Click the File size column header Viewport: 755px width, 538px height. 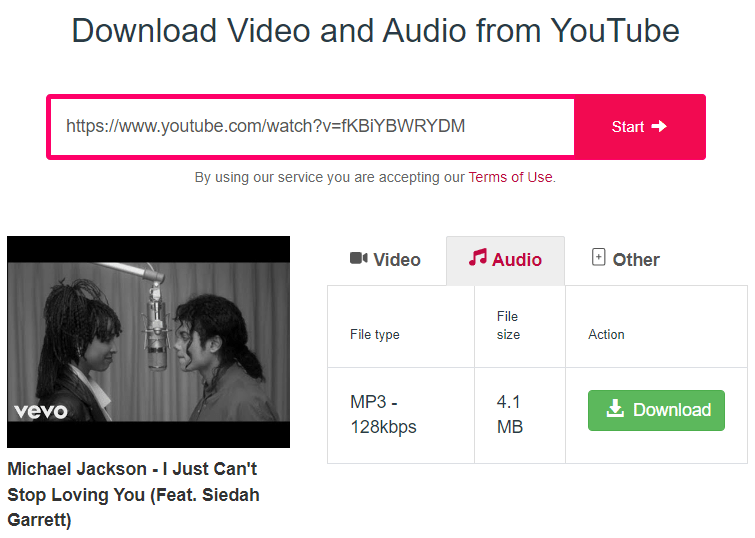tap(508, 325)
